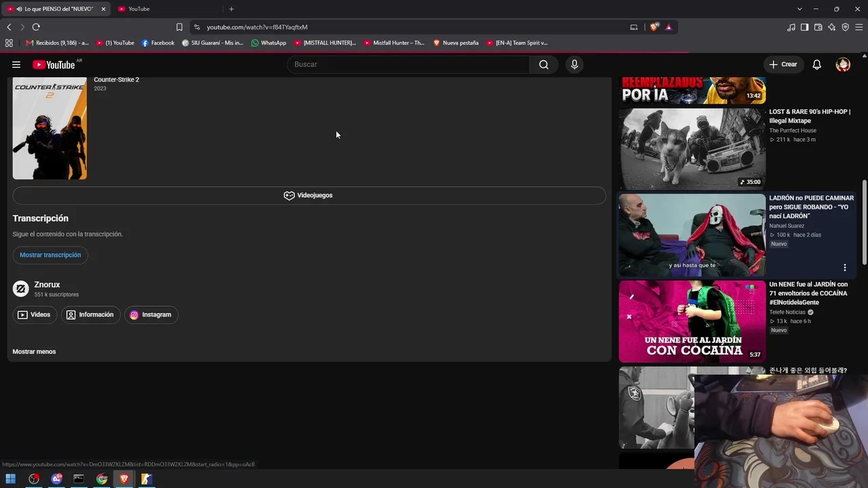Viewport: 868px width, 488px height.
Task: Open the Znorux channel avatar
Action: click(x=21, y=289)
